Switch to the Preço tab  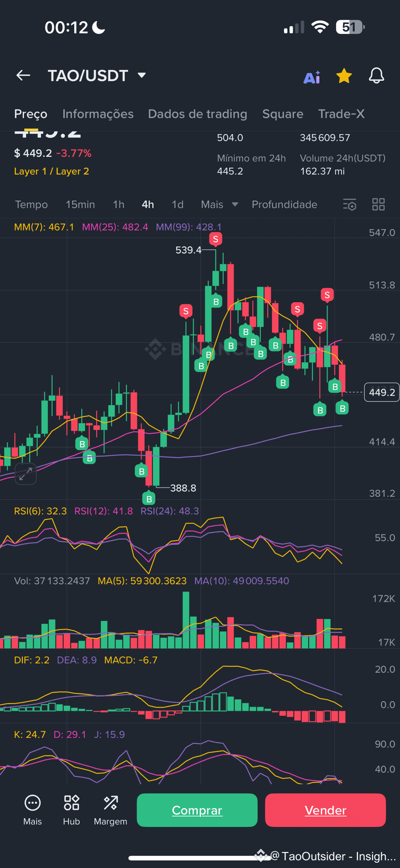click(x=30, y=114)
